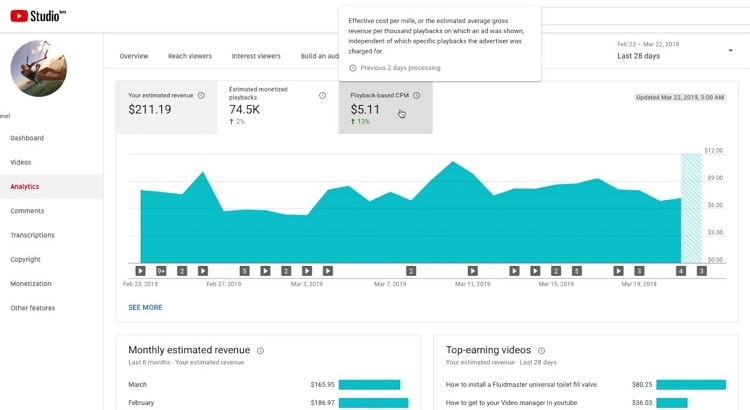Open the 9+ videos marker under chart
Image resolution: width=750 pixels, height=410 pixels.
(161, 271)
